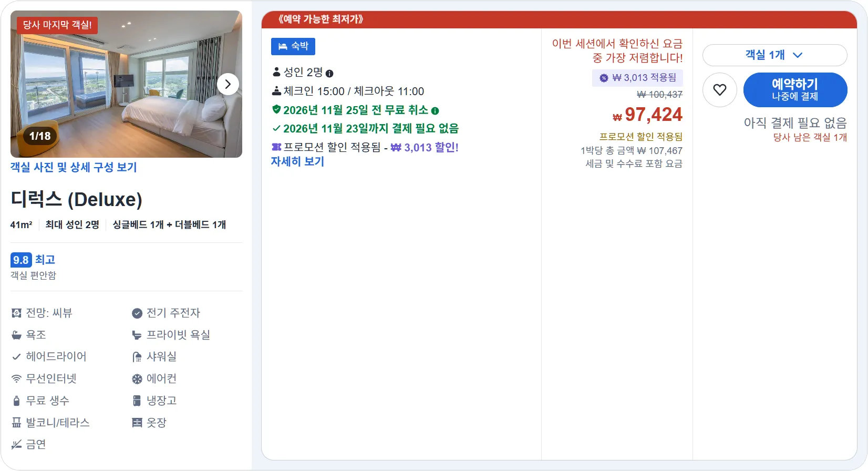Click the bathtub (욕조) amenity icon
868x471 pixels.
pyautogui.click(x=16, y=335)
